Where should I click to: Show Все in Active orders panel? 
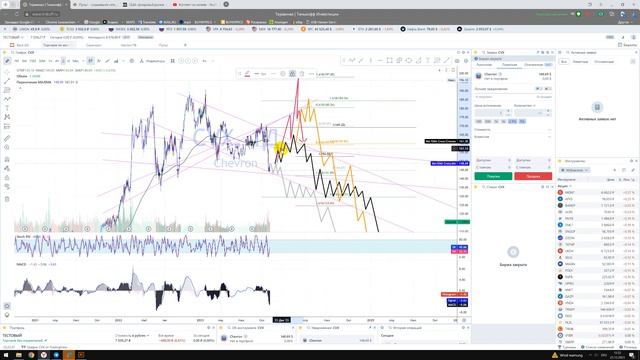point(564,62)
